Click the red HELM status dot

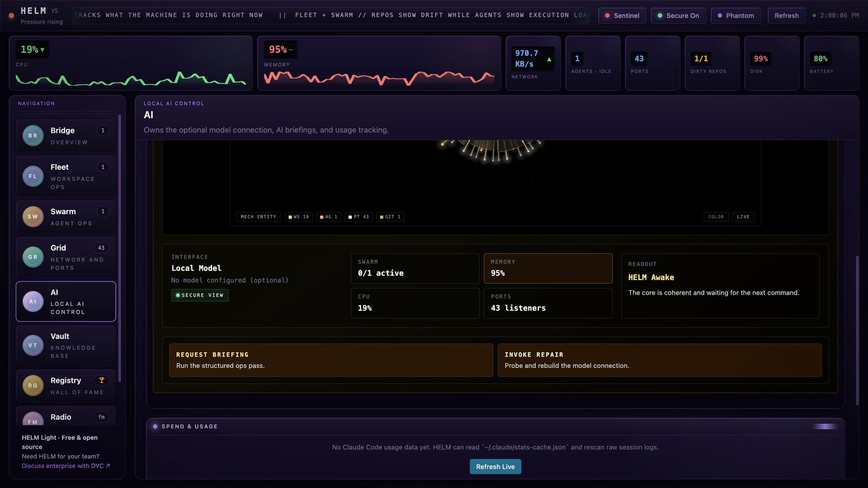click(x=11, y=15)
